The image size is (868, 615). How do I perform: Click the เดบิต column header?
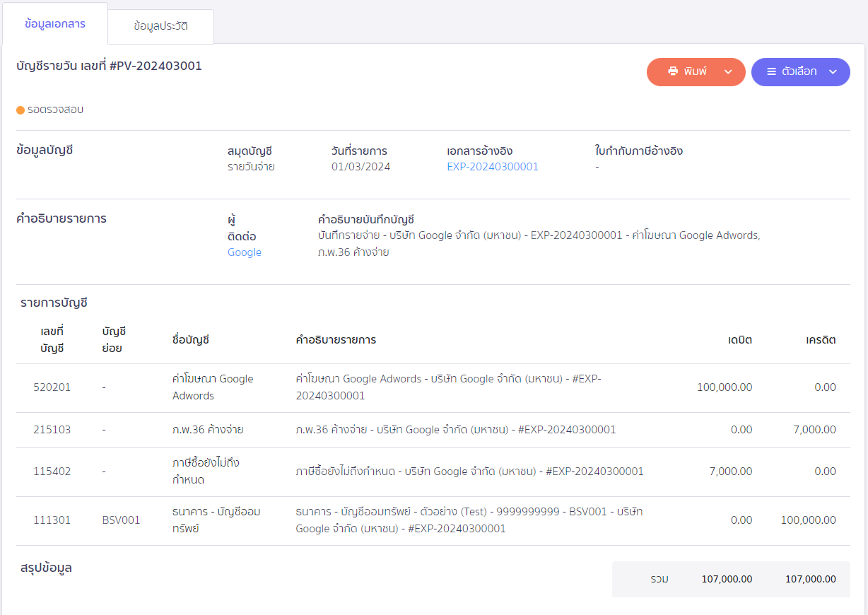pyautogui.click(x=740, y=340)
